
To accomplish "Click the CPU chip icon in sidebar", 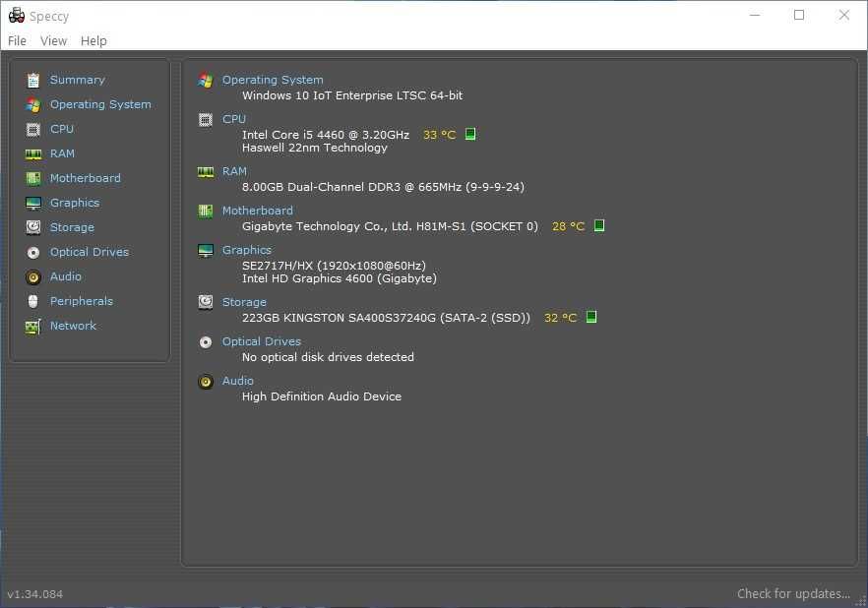I will click(33, 130).
